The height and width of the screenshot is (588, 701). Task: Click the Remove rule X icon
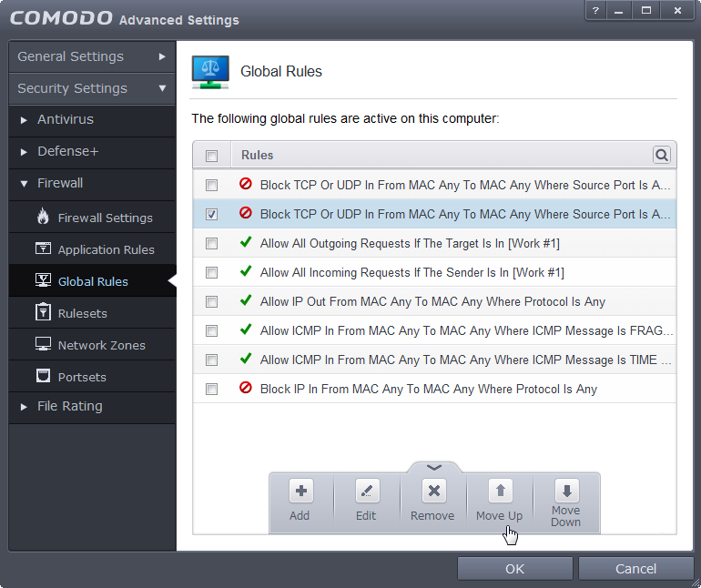pyautogui.click(x=433, y=492)
